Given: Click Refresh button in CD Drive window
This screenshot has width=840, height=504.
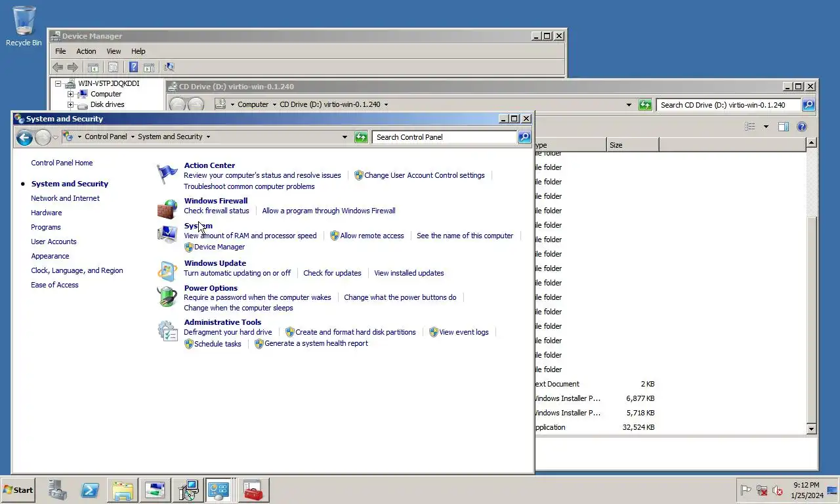Looking at the screenshot, I should click(645, 105).
